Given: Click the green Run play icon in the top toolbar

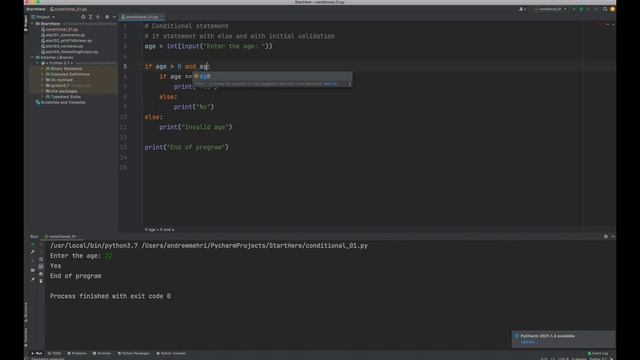Looking at the screenshot, I should coord(574,9).
